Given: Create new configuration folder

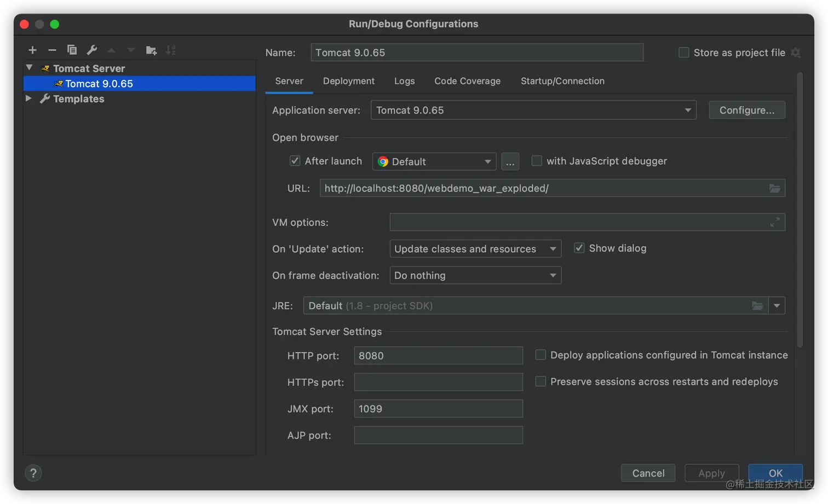Looking at the screenshot, I should (x=151, y=50).
